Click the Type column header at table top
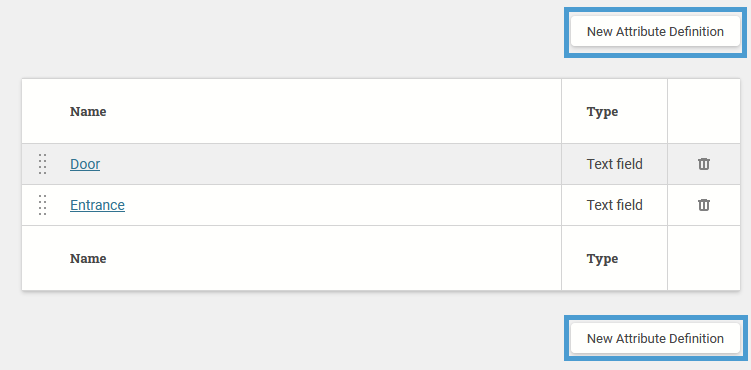Image resolution: width=751 pixels, height=370 pixels. coord(602,112)
